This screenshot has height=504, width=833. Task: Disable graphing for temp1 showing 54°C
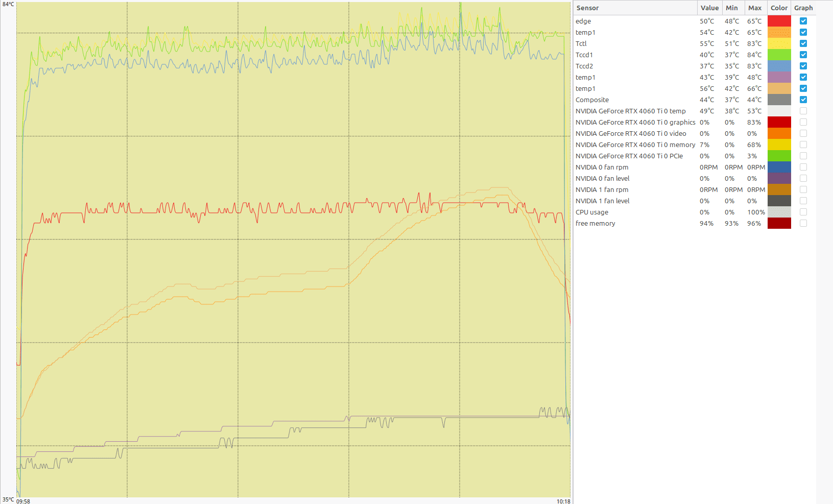803,32
